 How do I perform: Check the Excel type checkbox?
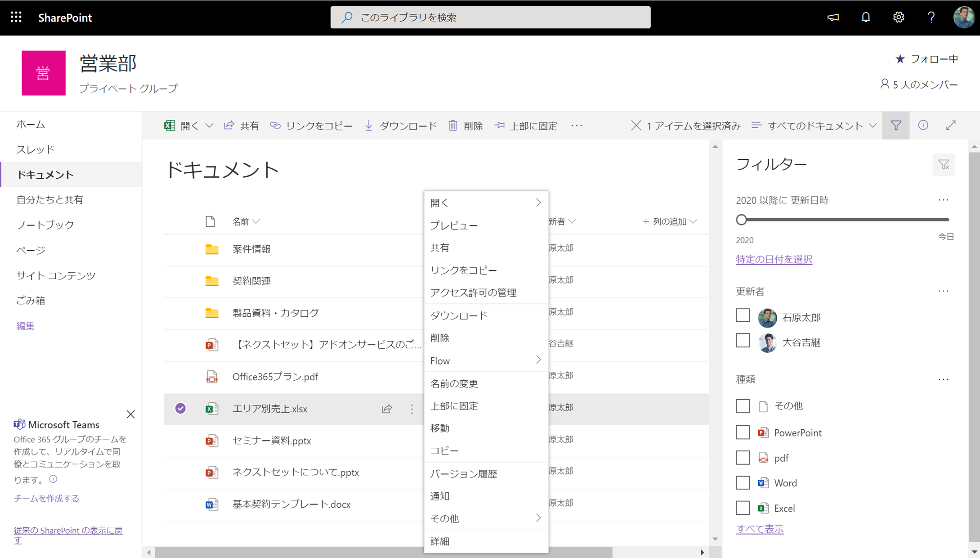(743, 508)
